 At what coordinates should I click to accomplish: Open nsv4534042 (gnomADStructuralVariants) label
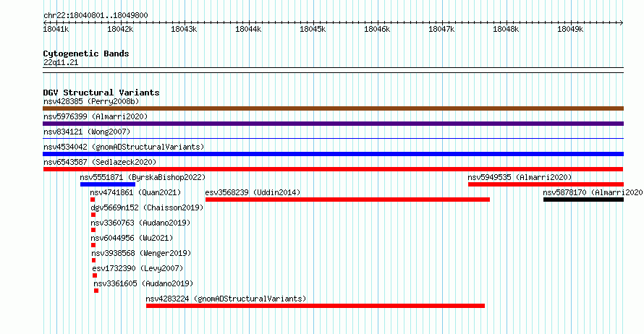click(x=124, y=147)
